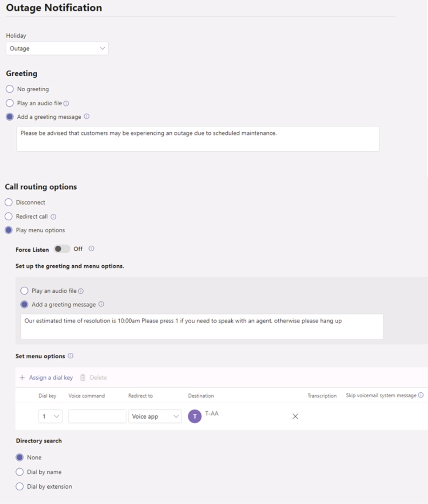Open the Holiday Outage dropdown

[57, 49]
